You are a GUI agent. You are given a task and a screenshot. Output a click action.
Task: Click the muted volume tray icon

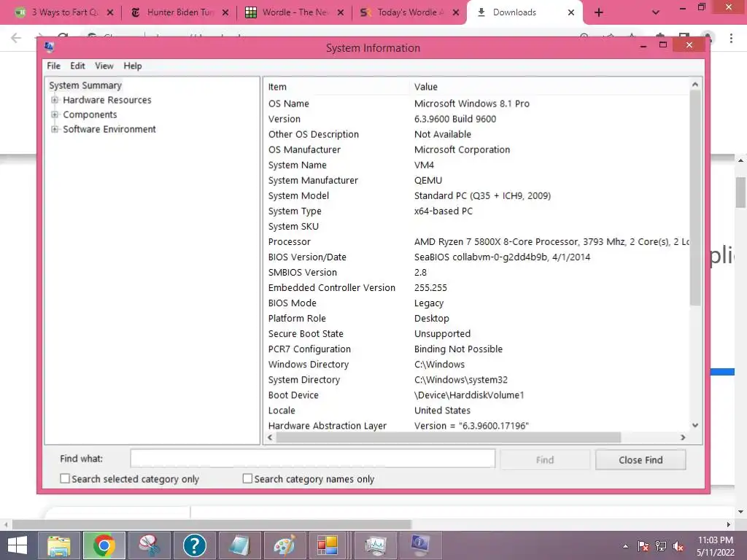tap(678, 546)
